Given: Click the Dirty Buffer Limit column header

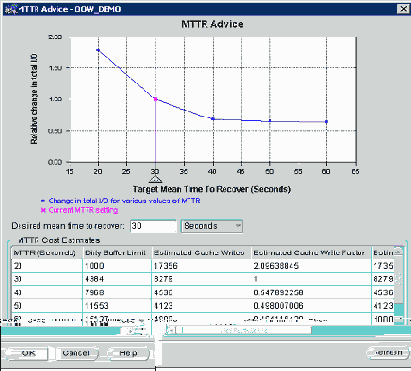Looking at the screenshot, I should [x=117, y=253].
